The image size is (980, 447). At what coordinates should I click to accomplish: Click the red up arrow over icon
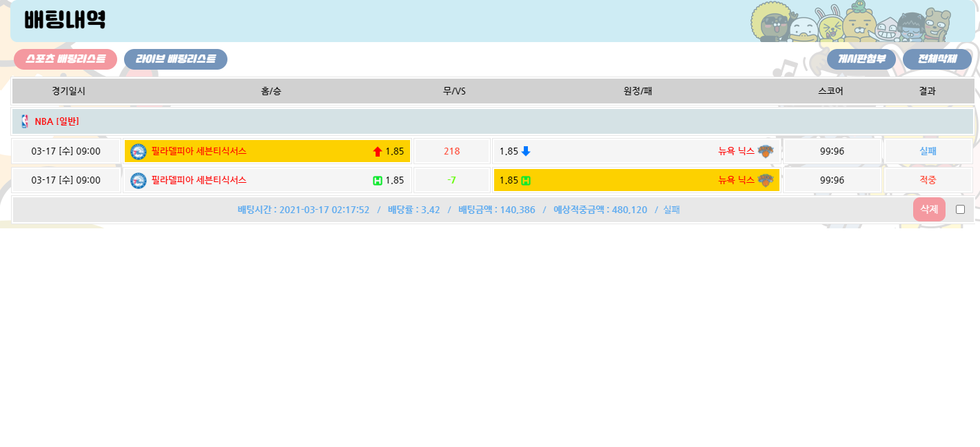pos(377,152)
